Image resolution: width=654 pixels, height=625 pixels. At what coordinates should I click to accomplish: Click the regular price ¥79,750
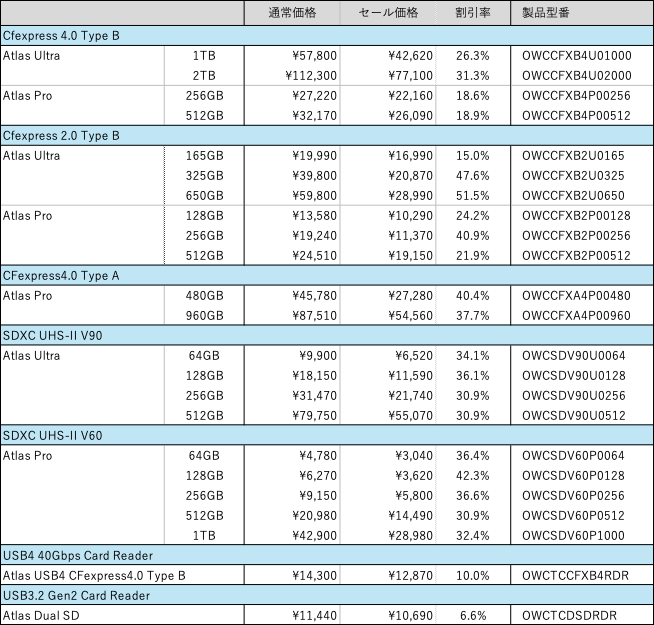click(314, 416)
